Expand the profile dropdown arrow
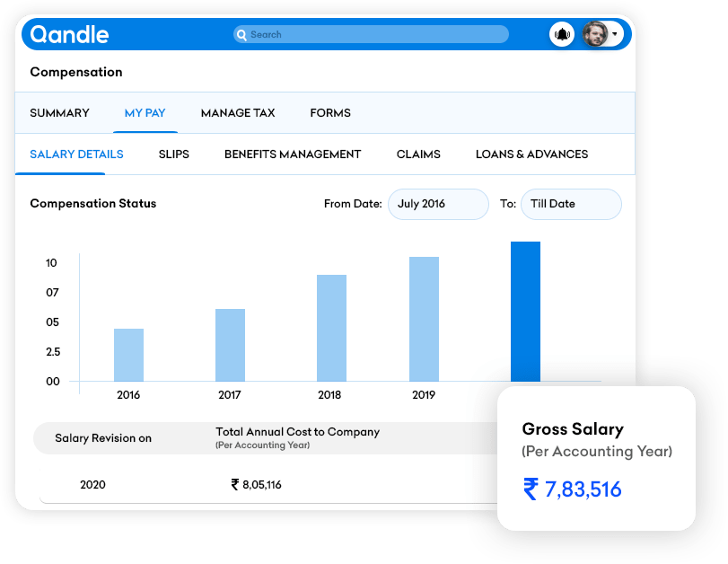728x564 pixels. tap(615, 35)
